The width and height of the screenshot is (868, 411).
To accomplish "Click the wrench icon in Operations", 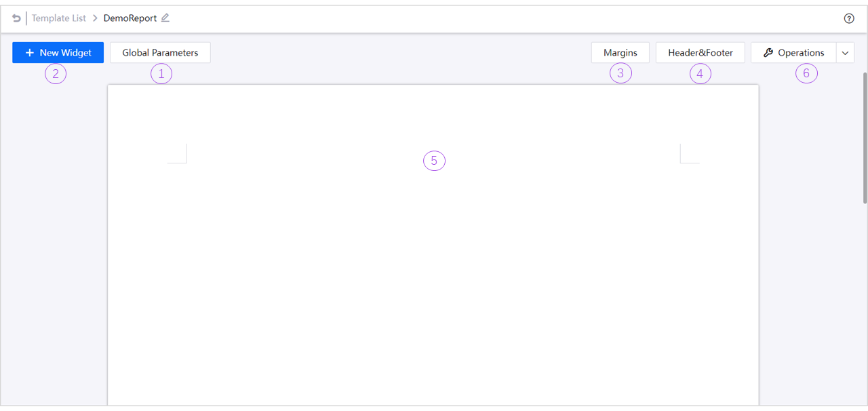I will point(768,52).
